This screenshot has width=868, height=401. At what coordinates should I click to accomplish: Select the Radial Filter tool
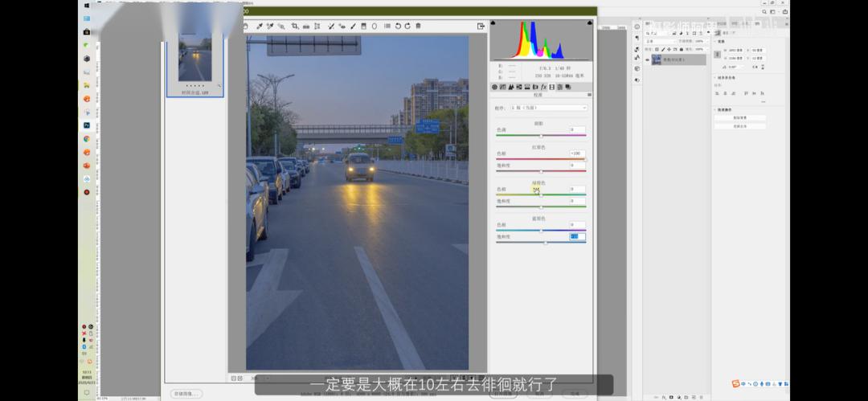tap(375, 26)
